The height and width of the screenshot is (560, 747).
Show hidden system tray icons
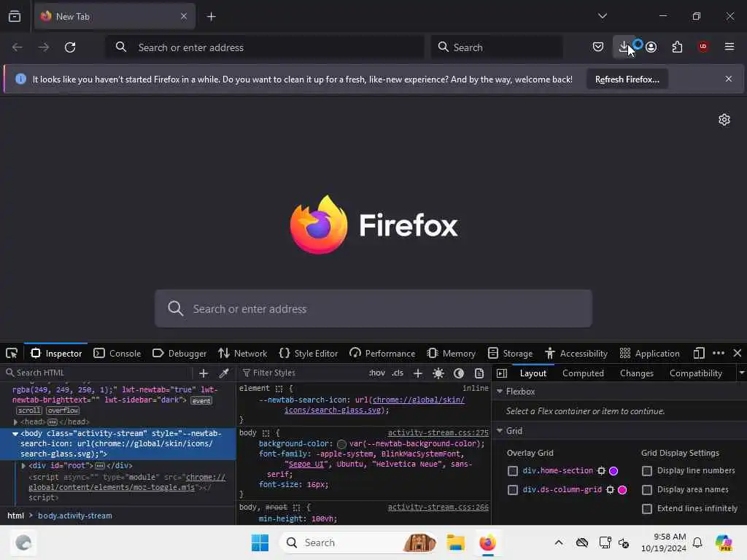point(559,542)
